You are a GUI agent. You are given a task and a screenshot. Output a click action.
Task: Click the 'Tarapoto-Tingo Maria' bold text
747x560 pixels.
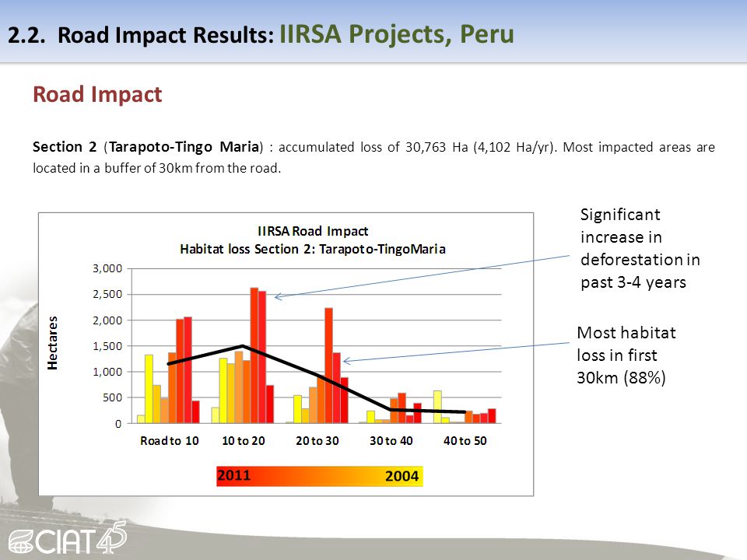coord(184,147)
